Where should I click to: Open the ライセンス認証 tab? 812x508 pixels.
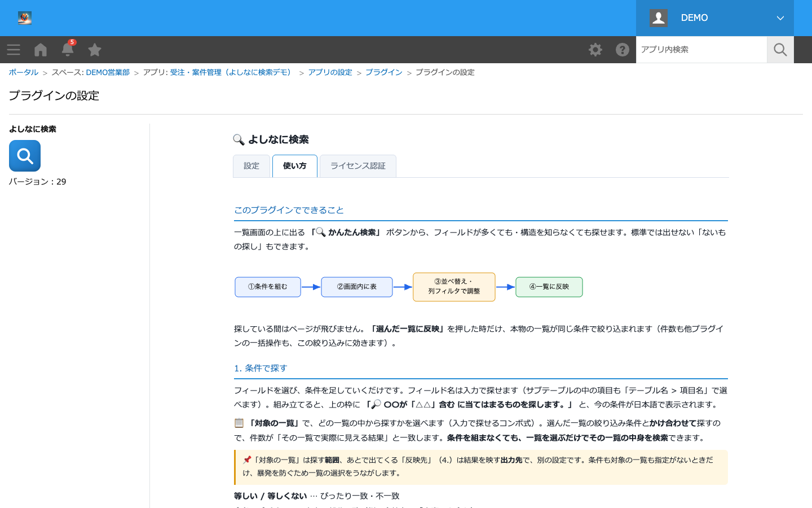(358, 166)
